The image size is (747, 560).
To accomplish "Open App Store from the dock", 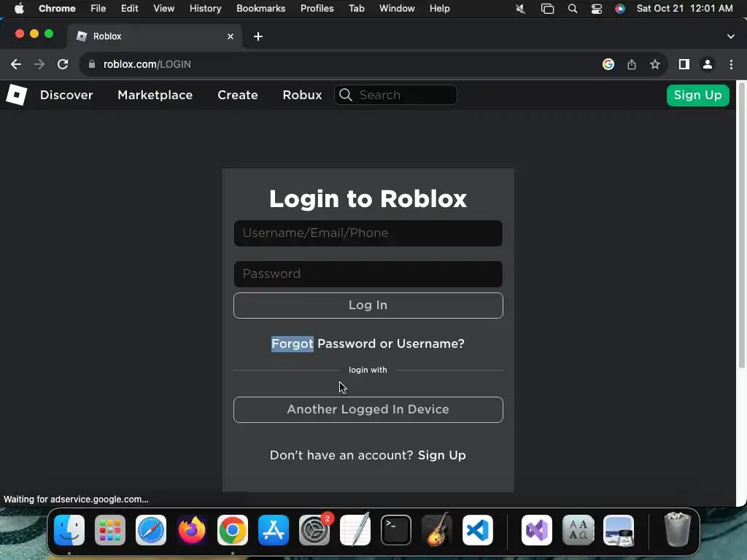I will pyautogui.click(x=274, y=530).
